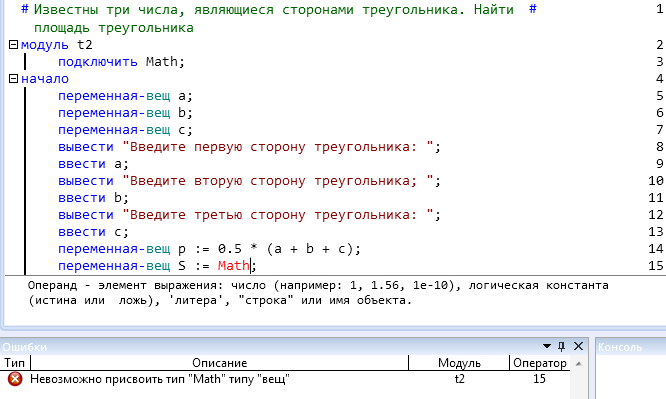Click the variable declaration 'переменная-вещ c;'
666x399 pixels.
click(x=125, y=130)
